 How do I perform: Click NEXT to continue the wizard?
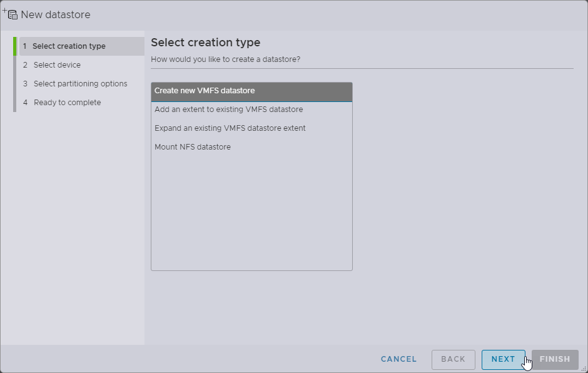pos(503,359)
